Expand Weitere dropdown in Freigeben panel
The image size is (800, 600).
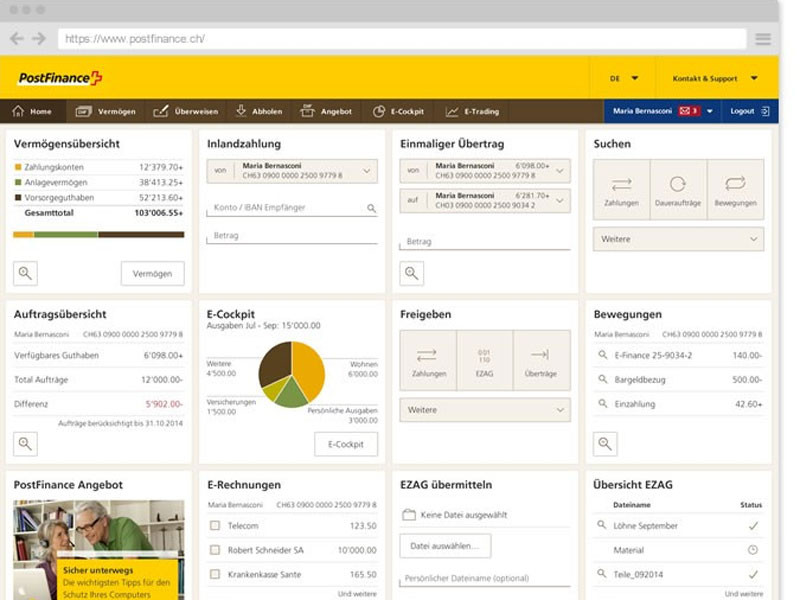[x=485, y=410]
